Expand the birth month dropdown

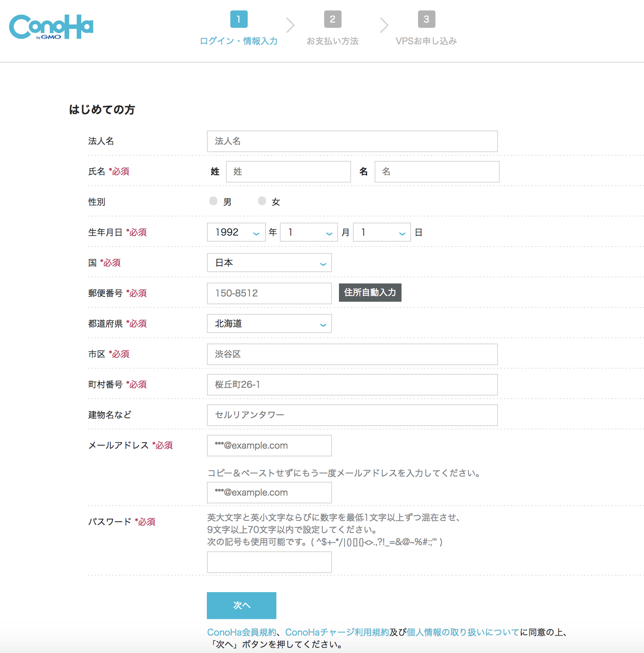click(309, 232)
